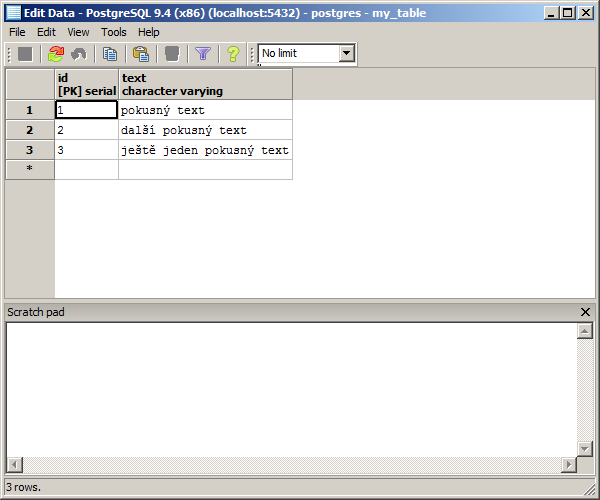600x500 pixels.
Task: Click the Delete rows toolbar icon
Action: [x=172, y=54]
